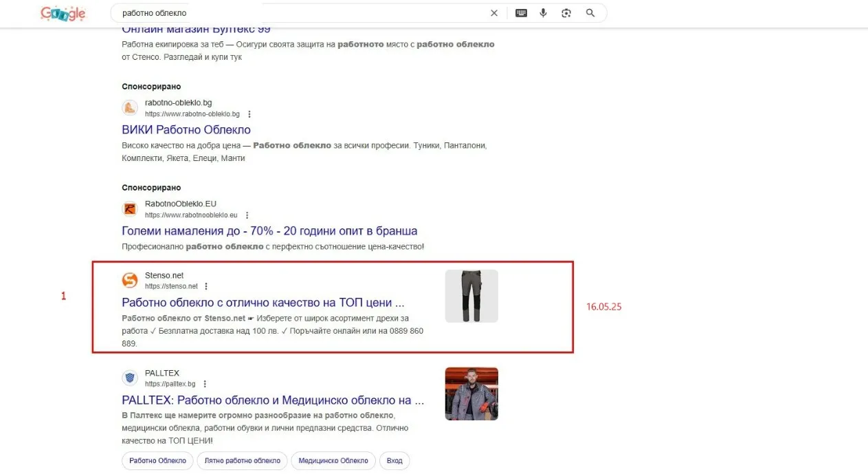Search by image with Lens icon
Image resolution: width=868 pixels, height=474 pixels.
click(566, 13)
